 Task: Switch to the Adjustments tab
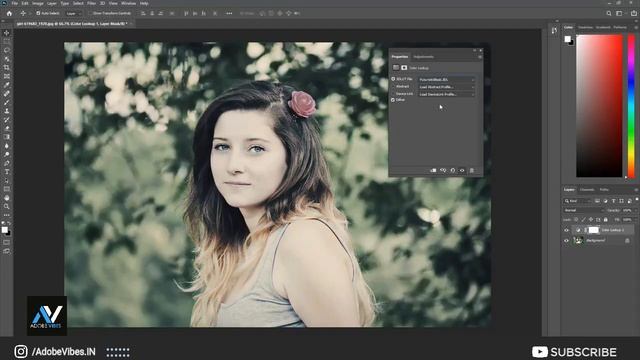(x=423, y=57)
